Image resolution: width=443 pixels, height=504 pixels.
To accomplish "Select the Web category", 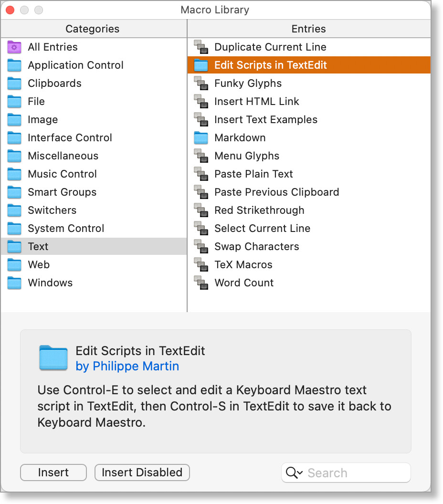I will click(x=39, y=264).
